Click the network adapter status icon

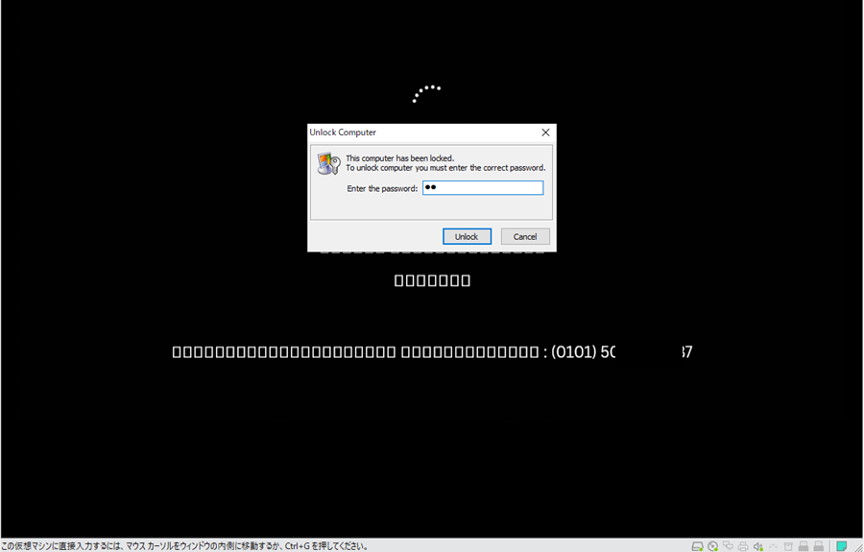(728, 545)
